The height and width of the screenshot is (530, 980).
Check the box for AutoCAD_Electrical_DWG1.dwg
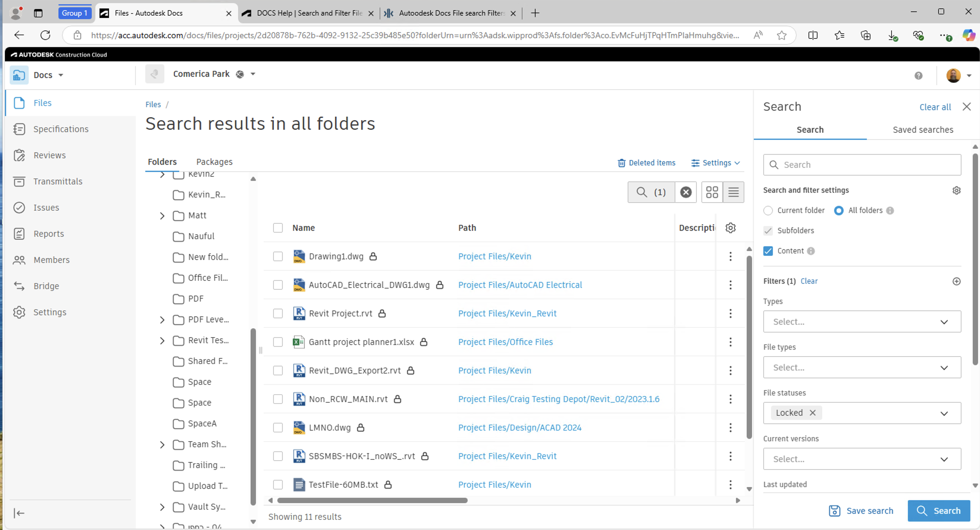(x=278, y=285)
